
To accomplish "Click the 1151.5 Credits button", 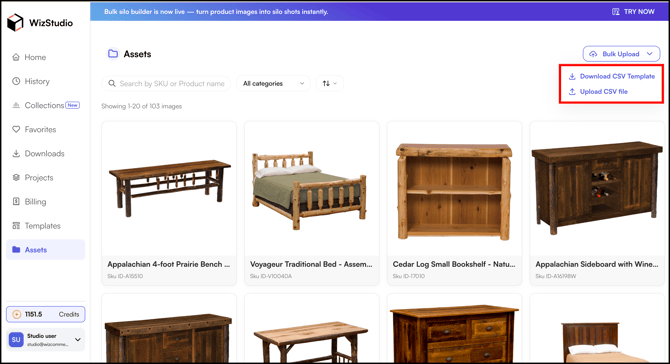I will pos(45,314).
